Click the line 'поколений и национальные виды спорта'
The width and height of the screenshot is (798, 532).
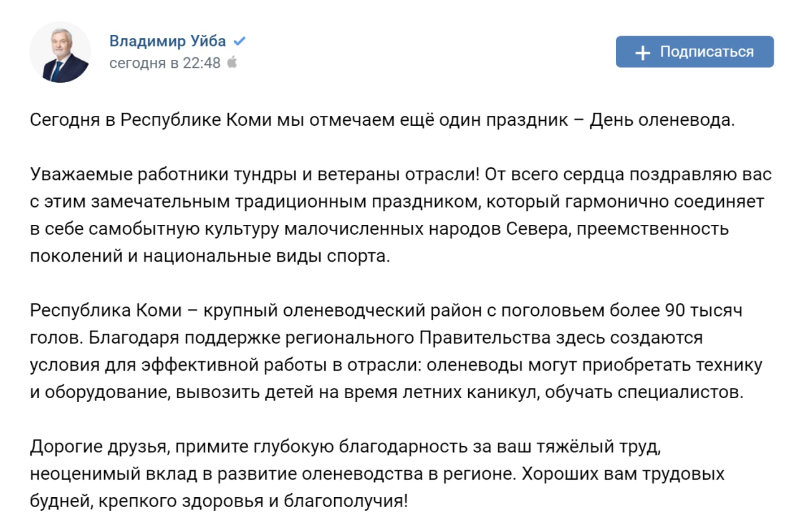click(209, 257)
